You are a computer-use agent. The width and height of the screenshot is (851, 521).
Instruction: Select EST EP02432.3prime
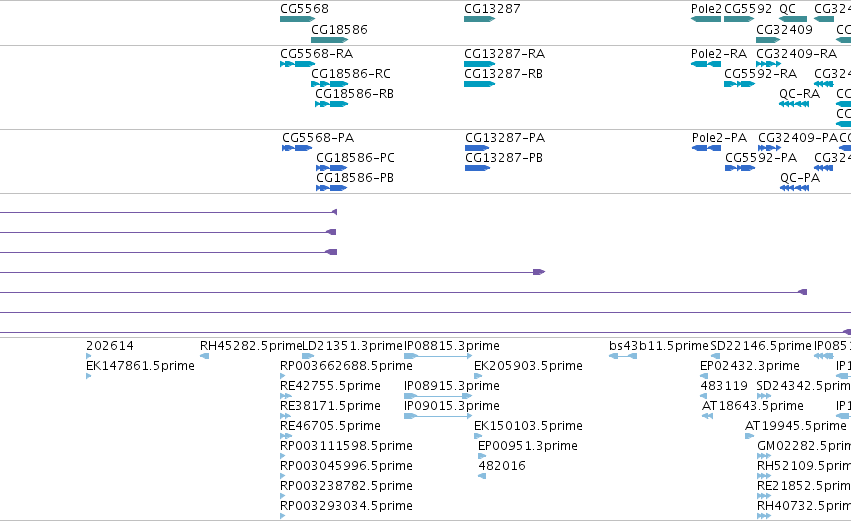750,366
